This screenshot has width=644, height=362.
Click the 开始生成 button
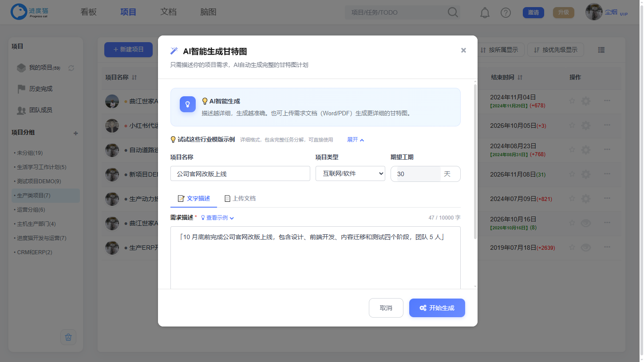pyautogui.click(x=437, y=308)
